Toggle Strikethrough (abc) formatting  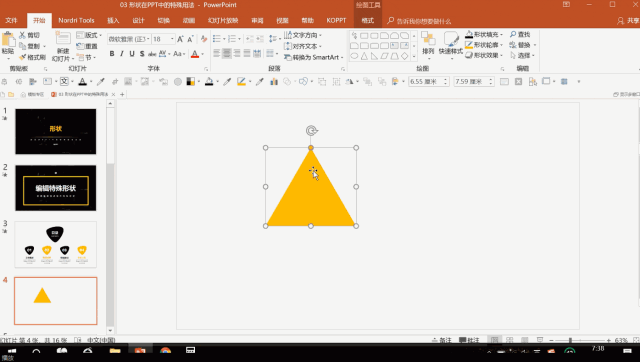pyautogui.click(x=152, y=54)
